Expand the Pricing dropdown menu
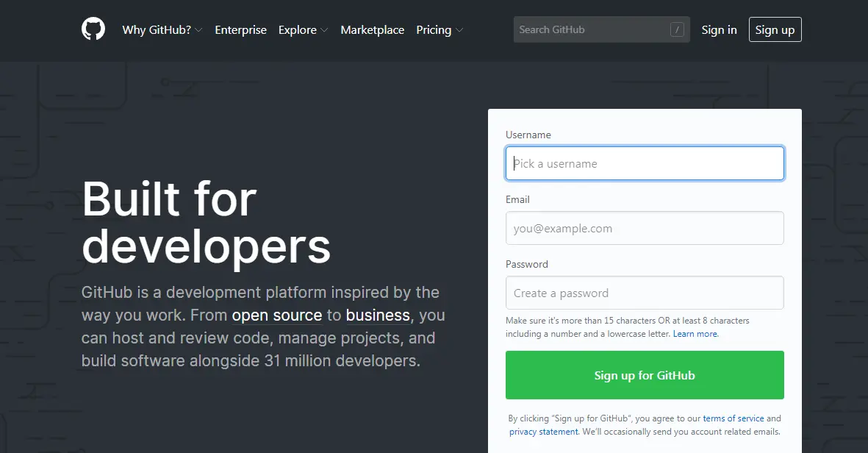 pos(440,30)
